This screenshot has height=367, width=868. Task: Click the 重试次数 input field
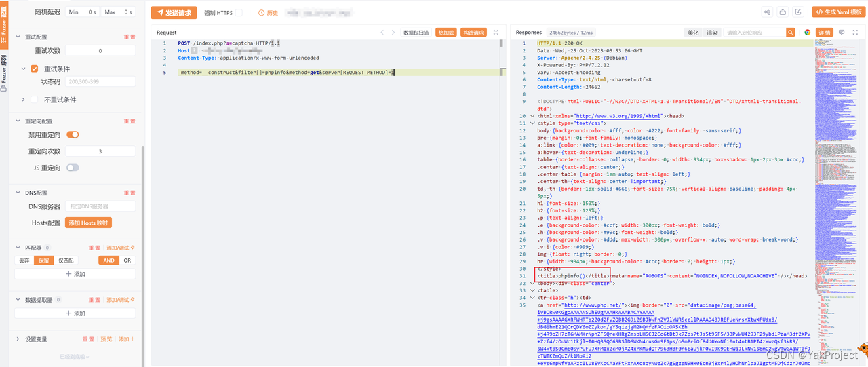[100, 51]
